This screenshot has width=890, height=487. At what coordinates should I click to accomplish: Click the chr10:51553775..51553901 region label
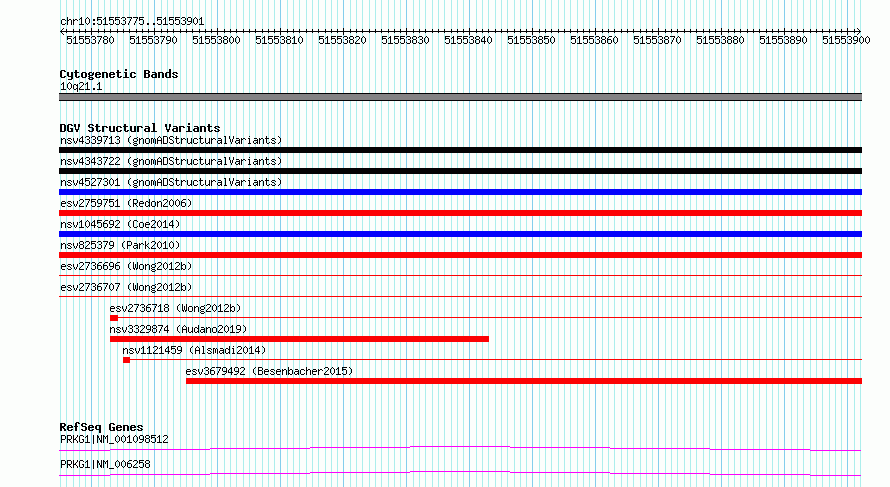[x=132, y=21]
